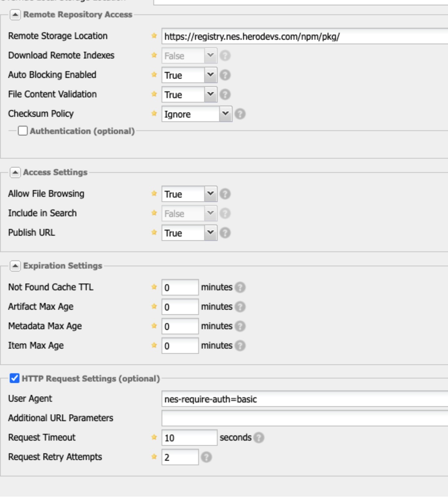Click the required-field star beside Publish URL

tap(154, 232)
